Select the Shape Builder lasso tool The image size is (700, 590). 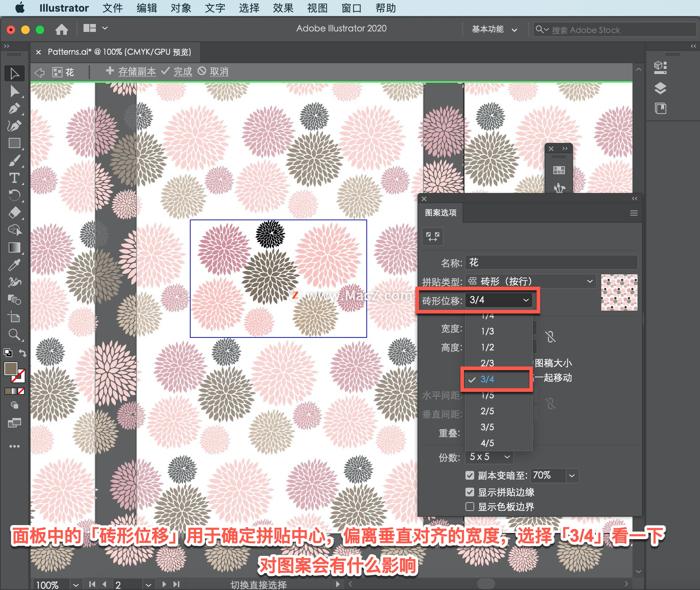tap(15, 230)
